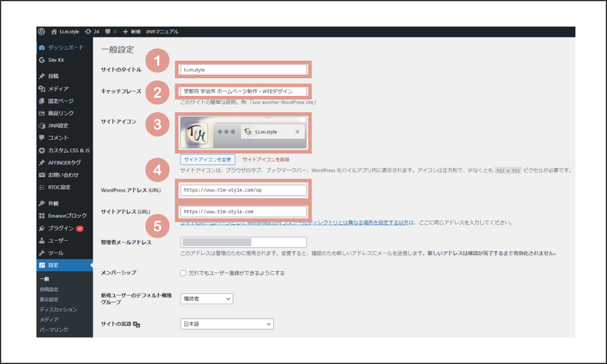Click the updates icon showing 24
This screenshot has width=607, height=364.
[88, 32]
